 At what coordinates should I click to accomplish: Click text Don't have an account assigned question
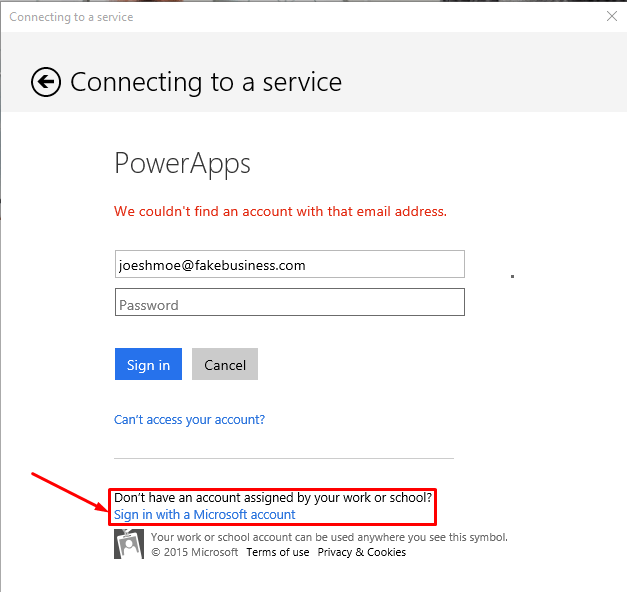[273, 498]
